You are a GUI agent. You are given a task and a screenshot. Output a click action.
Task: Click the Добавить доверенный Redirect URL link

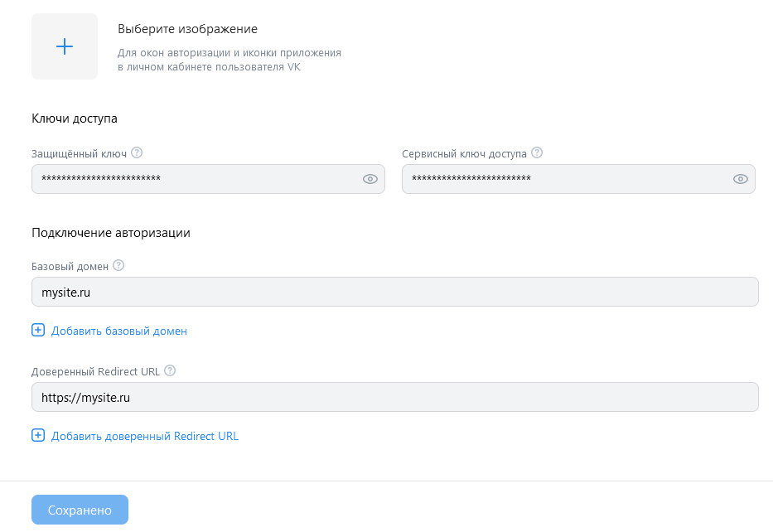(x=145, y=436)
